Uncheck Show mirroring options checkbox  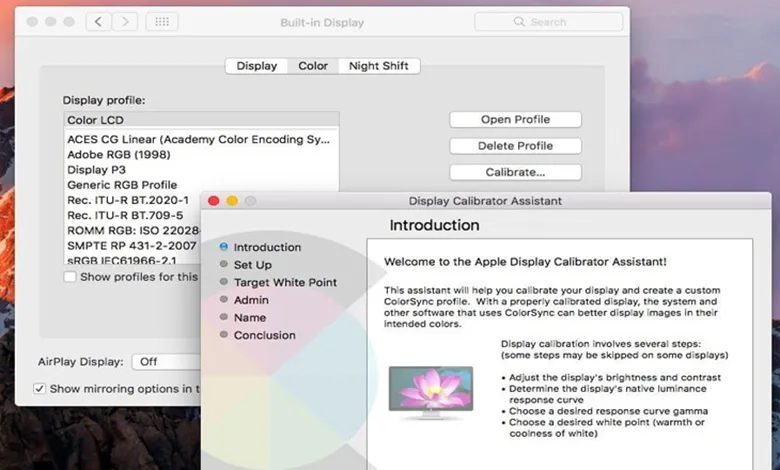coord(40,388)
